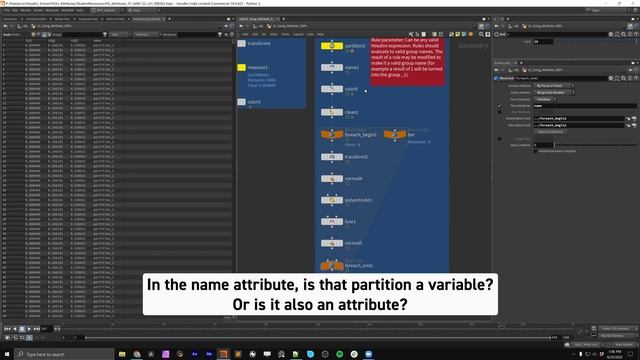Toggle the checkbox below Piece Attribute
The height and width of the screenshot is (360, 640).
(x=500, y=112)
